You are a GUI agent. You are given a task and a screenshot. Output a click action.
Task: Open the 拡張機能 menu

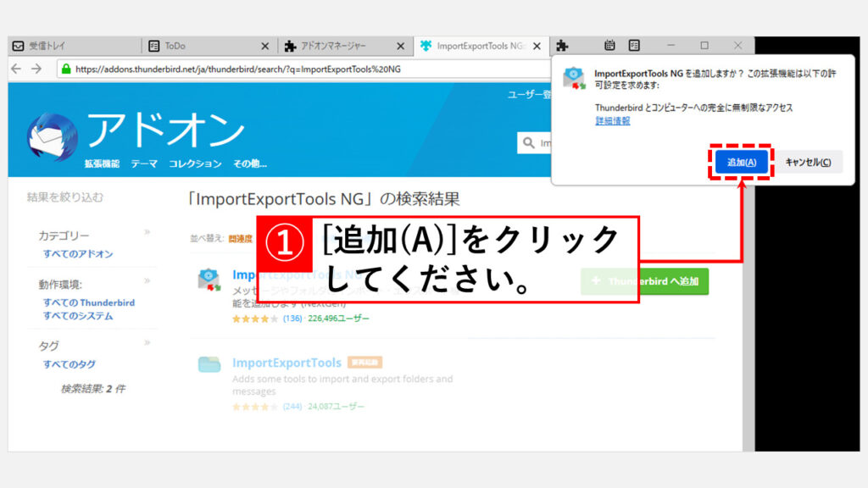click(x=102, y=164)
